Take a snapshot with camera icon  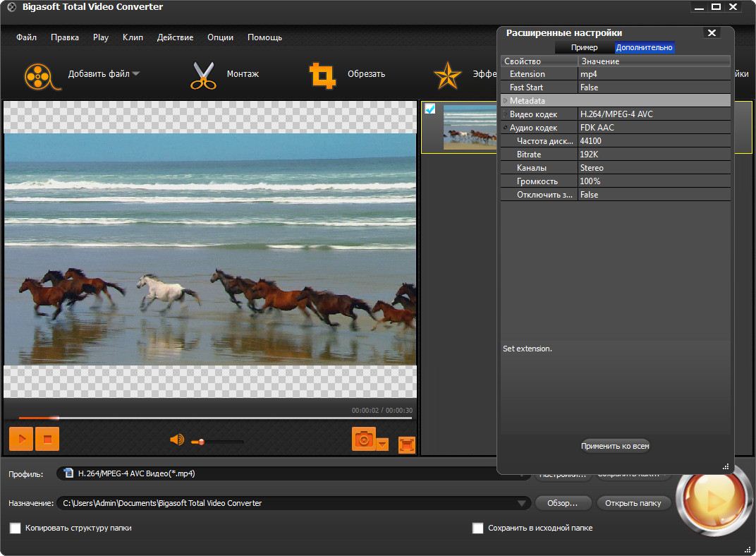pyautogui.click(x=364, y=439)
